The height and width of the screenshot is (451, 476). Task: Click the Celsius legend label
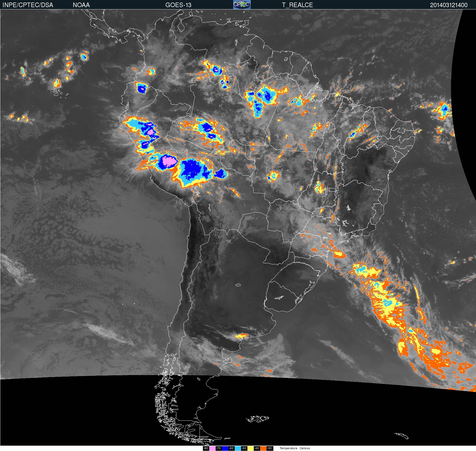coord(305,448)
